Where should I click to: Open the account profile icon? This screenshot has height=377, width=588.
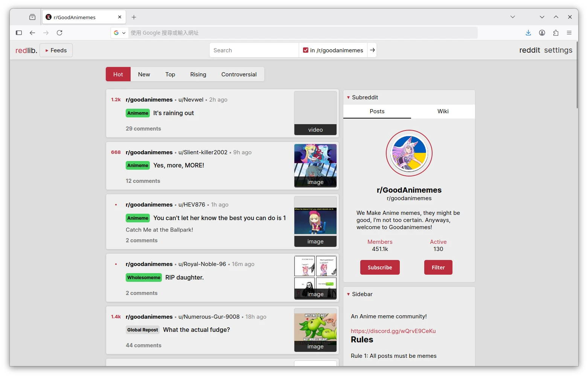point(542,33)
